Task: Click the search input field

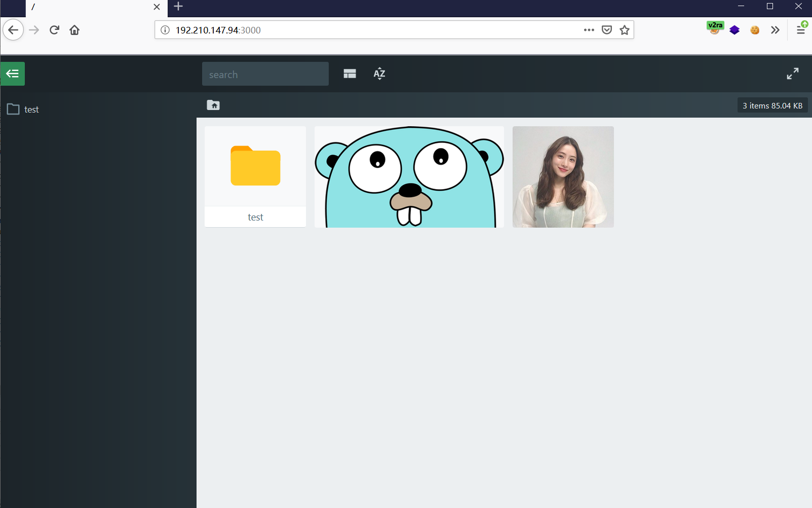Action: click(x=265, y=74)
